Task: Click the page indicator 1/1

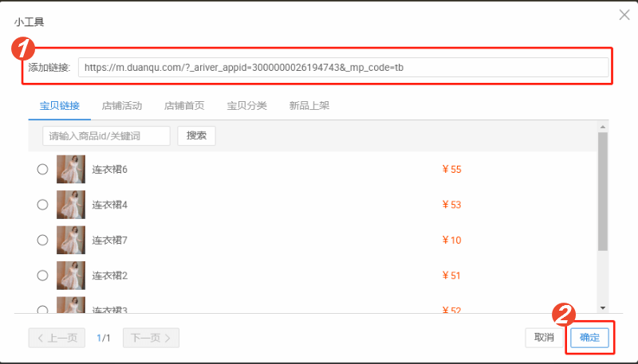Action: tap(104, 338)
